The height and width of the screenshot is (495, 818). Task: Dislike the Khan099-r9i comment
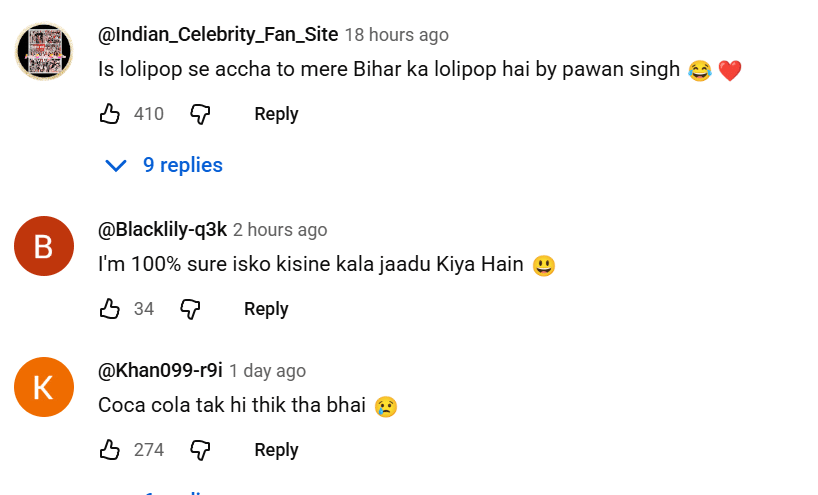click(200, 450)
